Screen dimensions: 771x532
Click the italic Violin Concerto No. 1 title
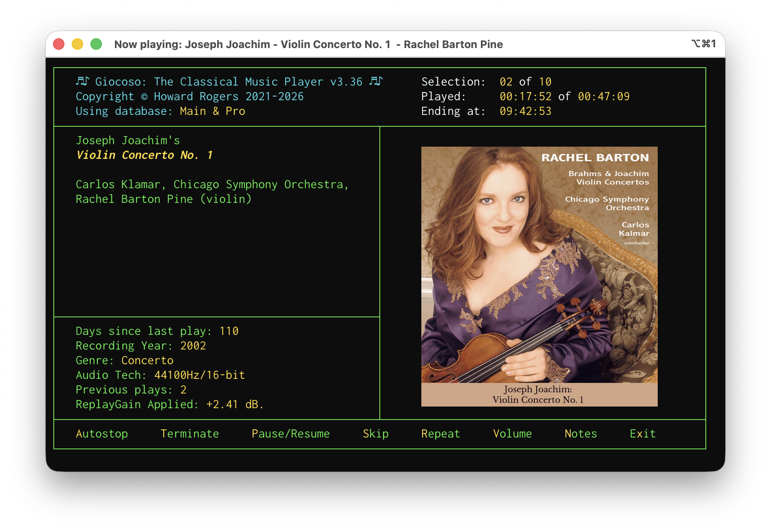144,155
